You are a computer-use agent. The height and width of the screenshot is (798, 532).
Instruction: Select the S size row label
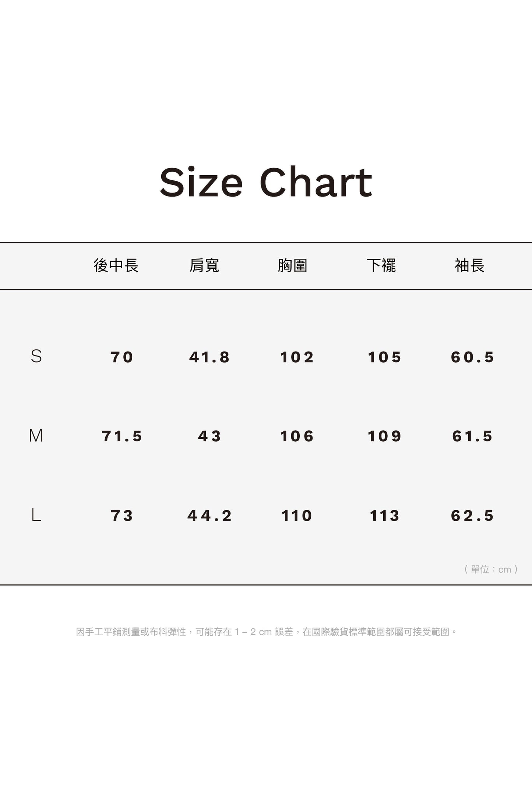click(x=36, y=356)
